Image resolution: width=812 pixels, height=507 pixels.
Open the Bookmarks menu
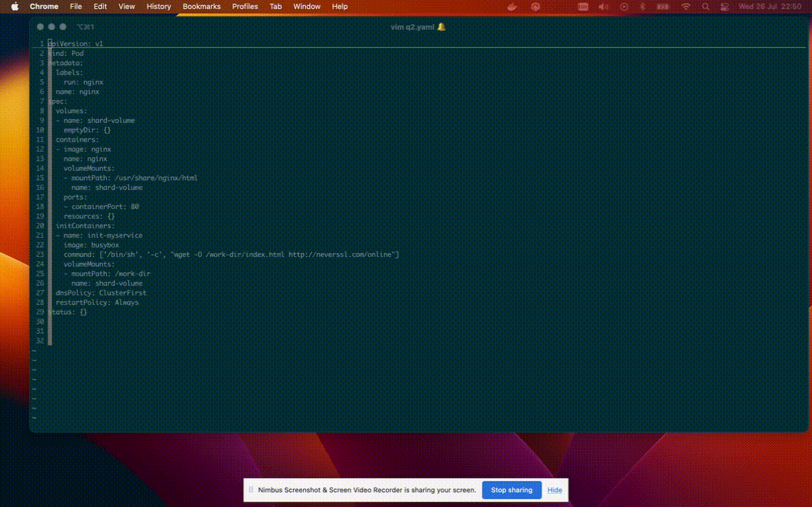tap(201, 6)
